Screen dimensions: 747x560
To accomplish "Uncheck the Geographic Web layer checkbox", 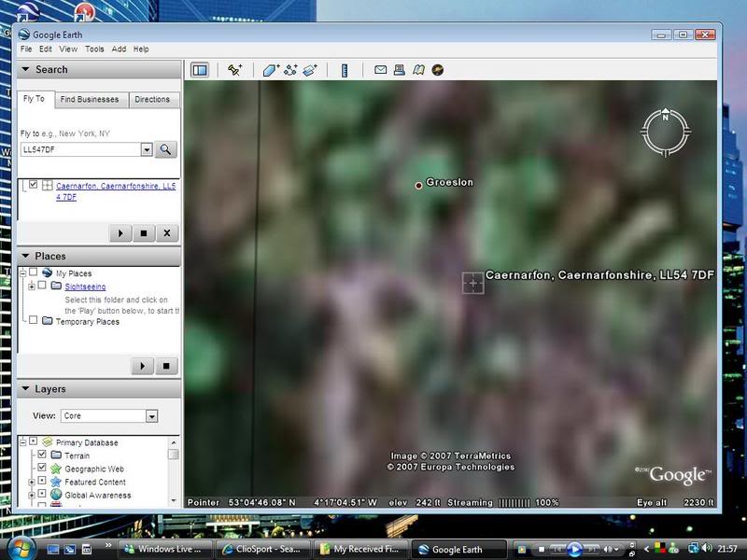I will (x=42, y=468).
